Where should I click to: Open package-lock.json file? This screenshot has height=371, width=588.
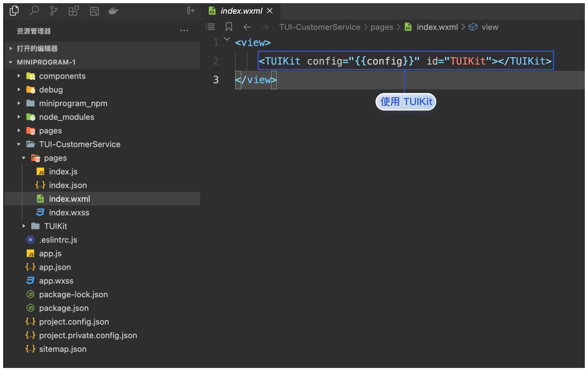point(102,295)
